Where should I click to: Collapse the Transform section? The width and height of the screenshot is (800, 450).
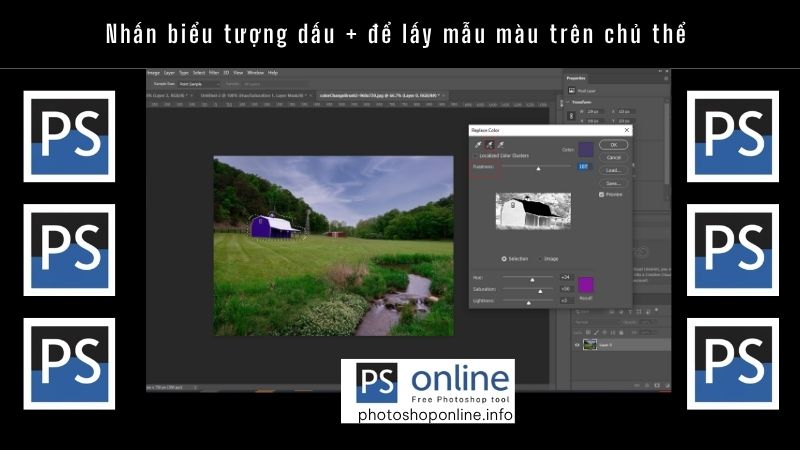pyautogui.click(x=568, y=102)
